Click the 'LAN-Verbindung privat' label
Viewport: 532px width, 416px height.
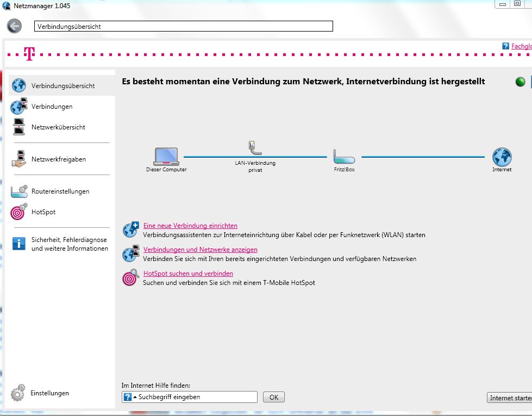(255, 166)
